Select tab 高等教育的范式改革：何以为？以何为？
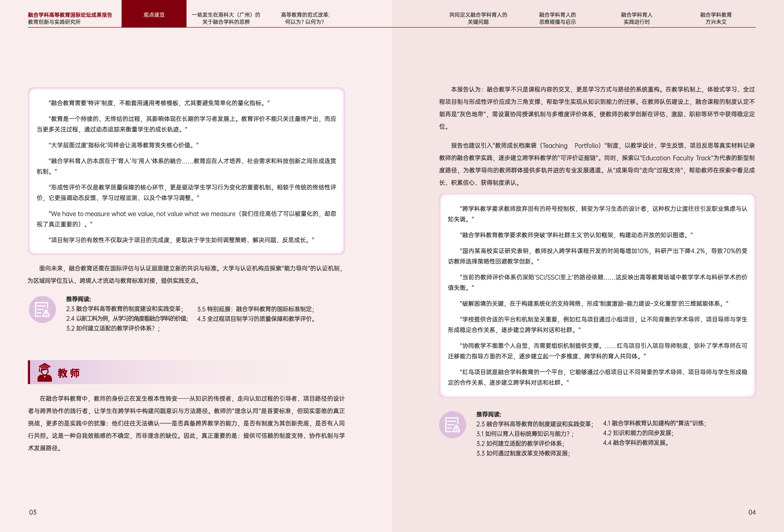Screen dimensions: 784x532 (305, 18)
